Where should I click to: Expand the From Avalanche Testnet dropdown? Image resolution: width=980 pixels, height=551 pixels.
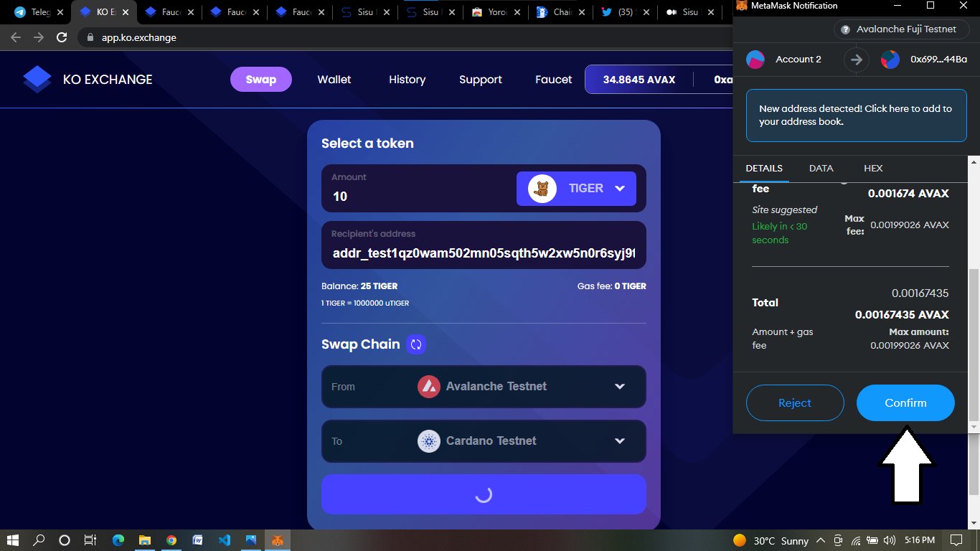(x=484, y=387)
